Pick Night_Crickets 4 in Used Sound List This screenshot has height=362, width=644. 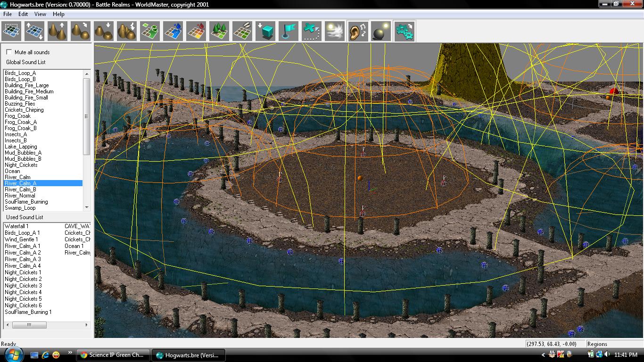coord(23,292)
